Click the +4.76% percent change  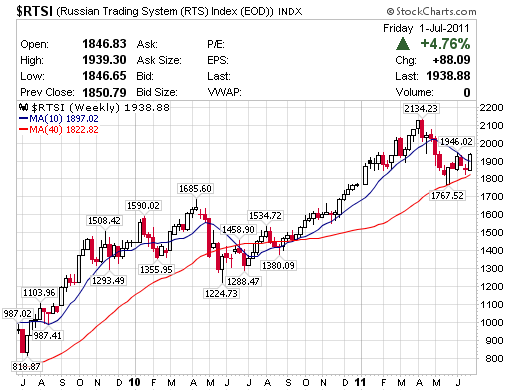point(445,44)
